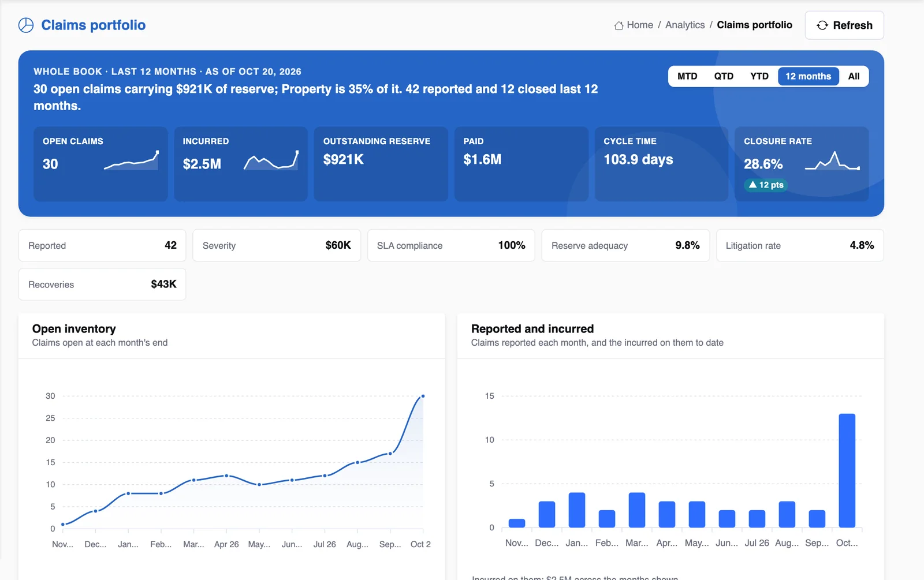Click the Open inventory chart heading
This screenshot has width=924, height=580.
point(74,329)
